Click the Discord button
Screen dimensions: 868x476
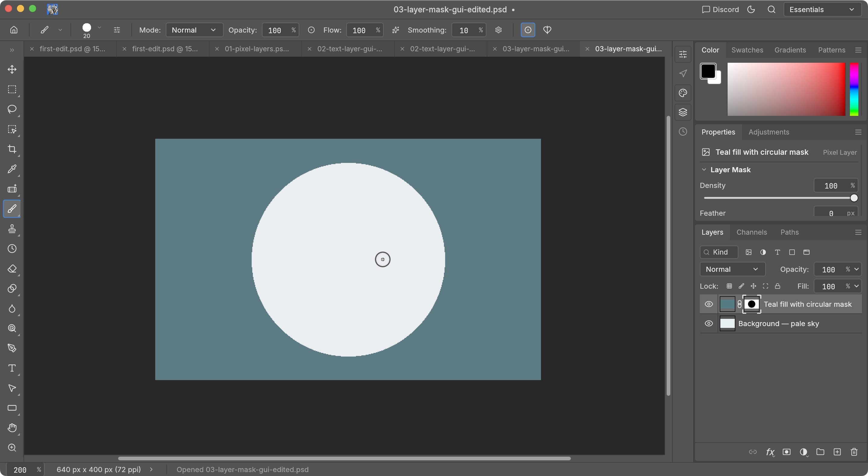(x=720, y=9)
